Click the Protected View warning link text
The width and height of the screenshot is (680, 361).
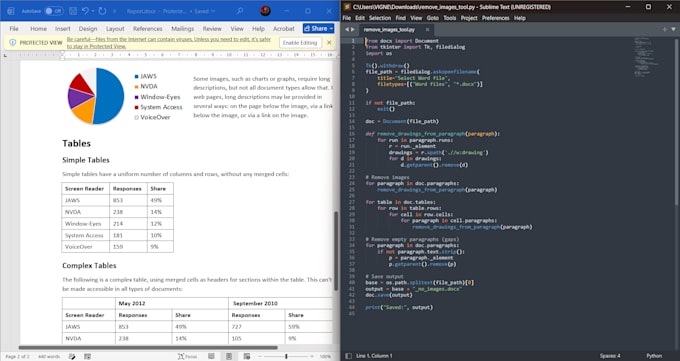[169, 43]
